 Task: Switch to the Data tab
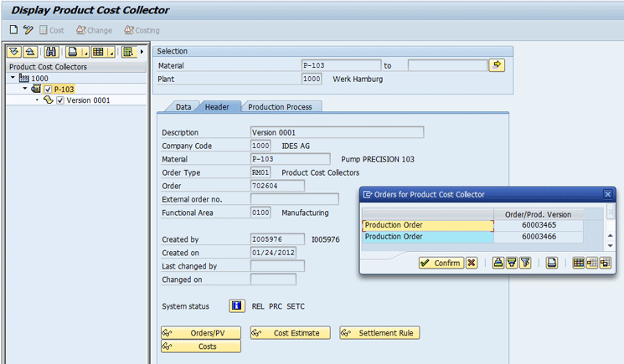click(x=183, y=107)
